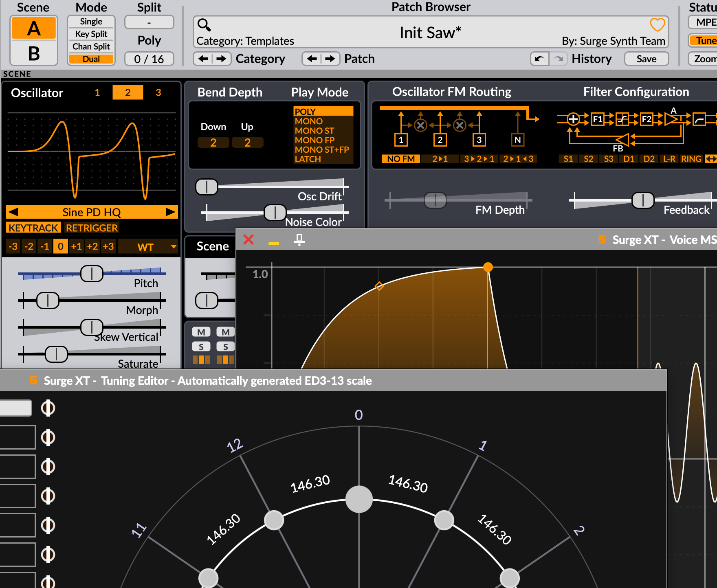Click oscillator 1 box in FM routing diagram
The height and width of the screenshot is (588, 717).
click(x=401, y=140)
